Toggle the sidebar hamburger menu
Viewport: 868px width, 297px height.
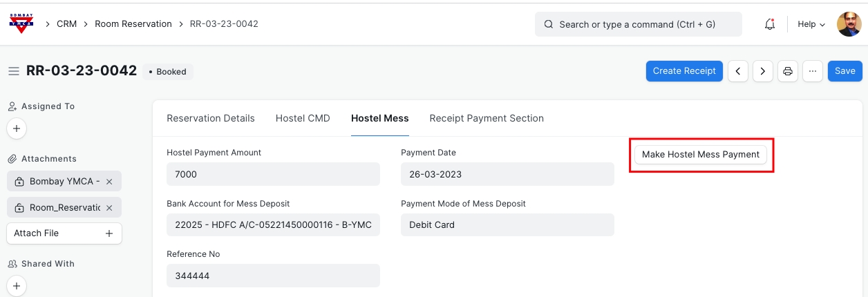(x=13, y=71)
